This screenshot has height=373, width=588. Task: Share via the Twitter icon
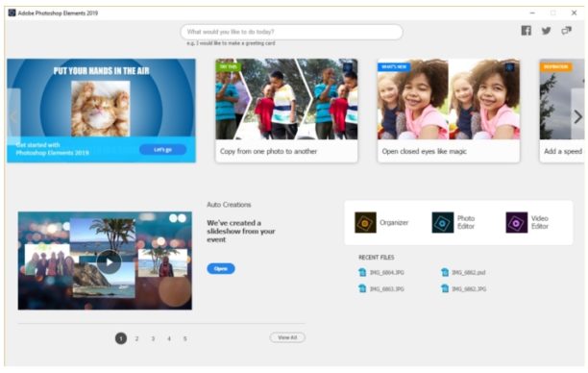547,31
